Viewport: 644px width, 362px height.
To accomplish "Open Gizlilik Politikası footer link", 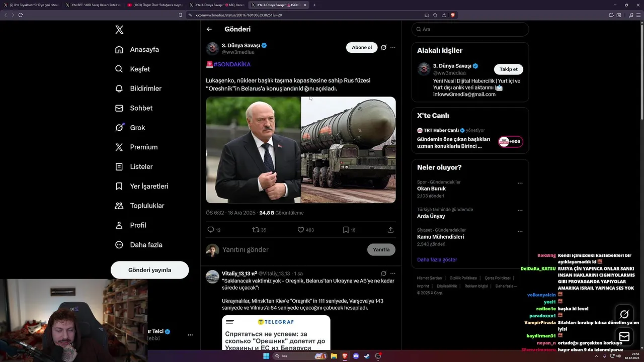I will click(x=463, y=278).
